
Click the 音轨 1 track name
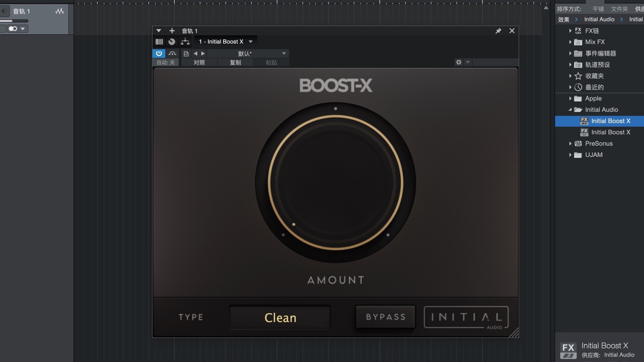(21, 11)
